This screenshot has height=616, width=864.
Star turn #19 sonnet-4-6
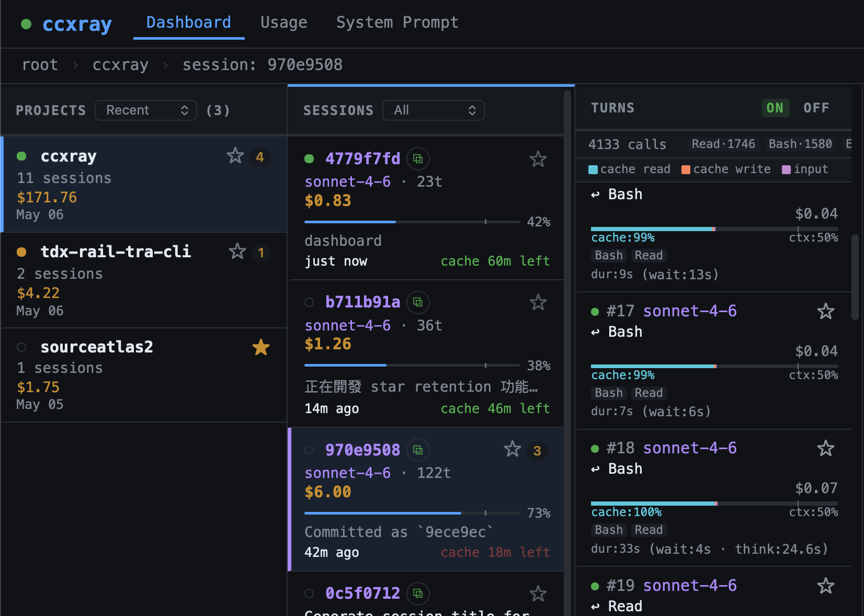point(825,586)
